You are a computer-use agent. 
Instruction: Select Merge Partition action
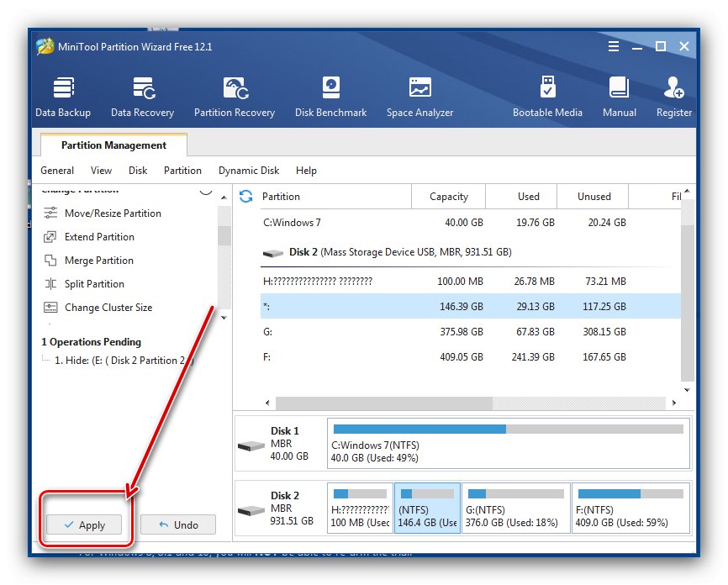pos(99,261)
